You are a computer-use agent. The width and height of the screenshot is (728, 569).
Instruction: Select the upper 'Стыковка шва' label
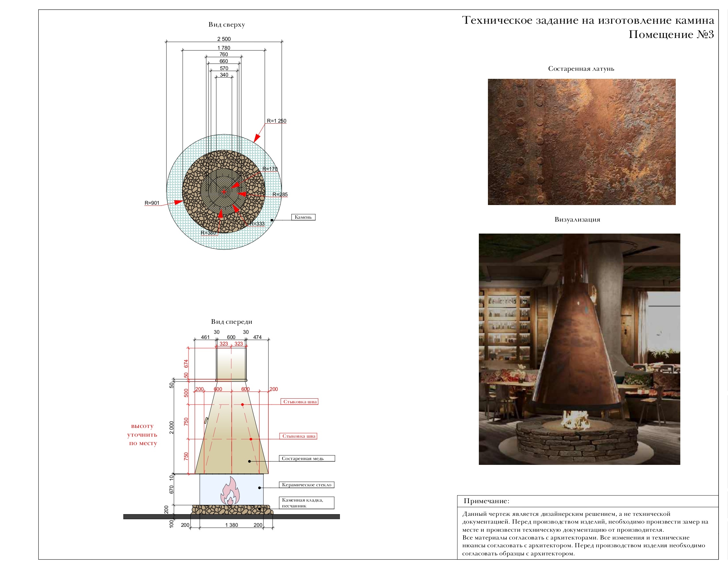300,402
